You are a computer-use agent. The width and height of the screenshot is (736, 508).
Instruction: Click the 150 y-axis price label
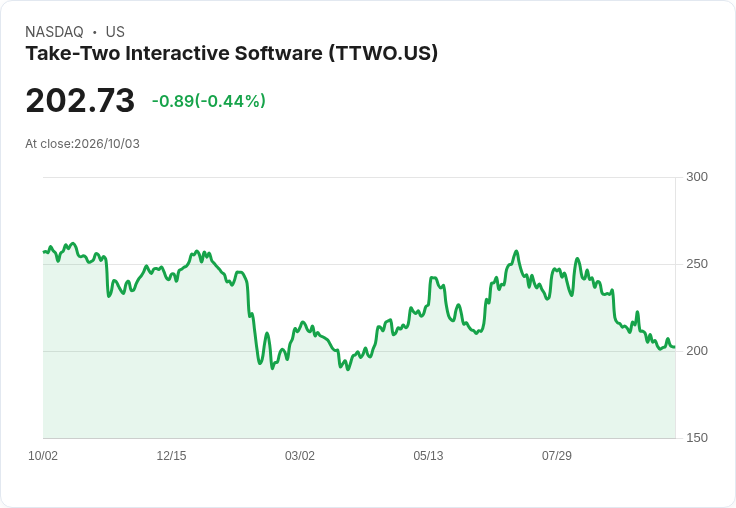tap(697, 438)
